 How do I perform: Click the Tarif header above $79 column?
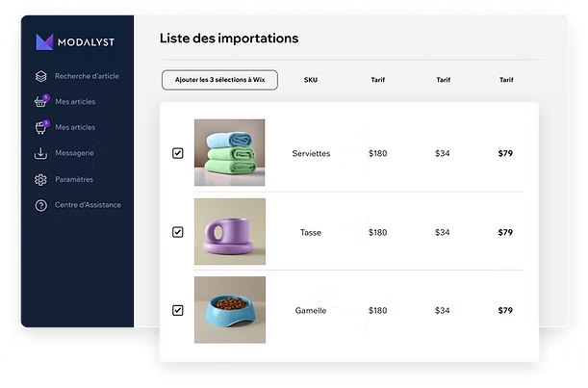506,80
